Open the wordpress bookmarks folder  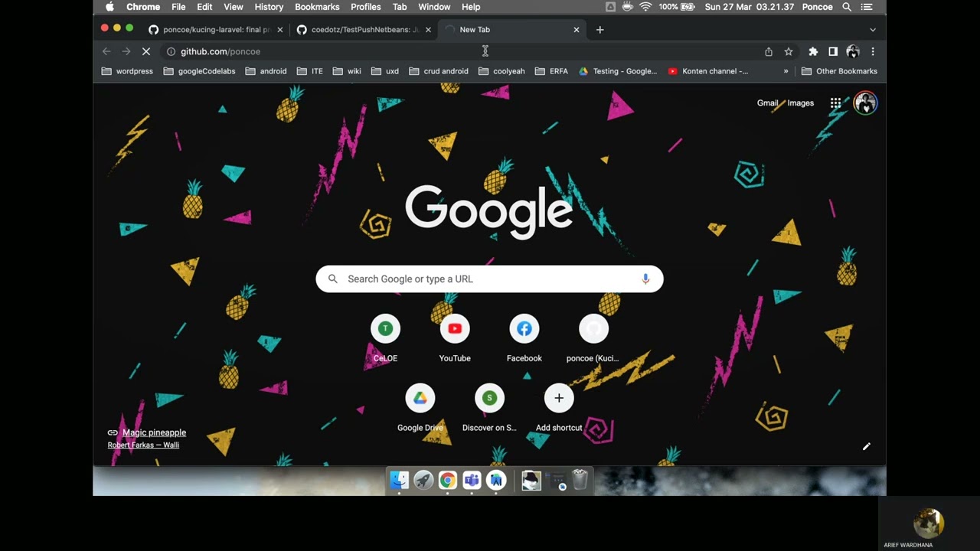[127, 71]
